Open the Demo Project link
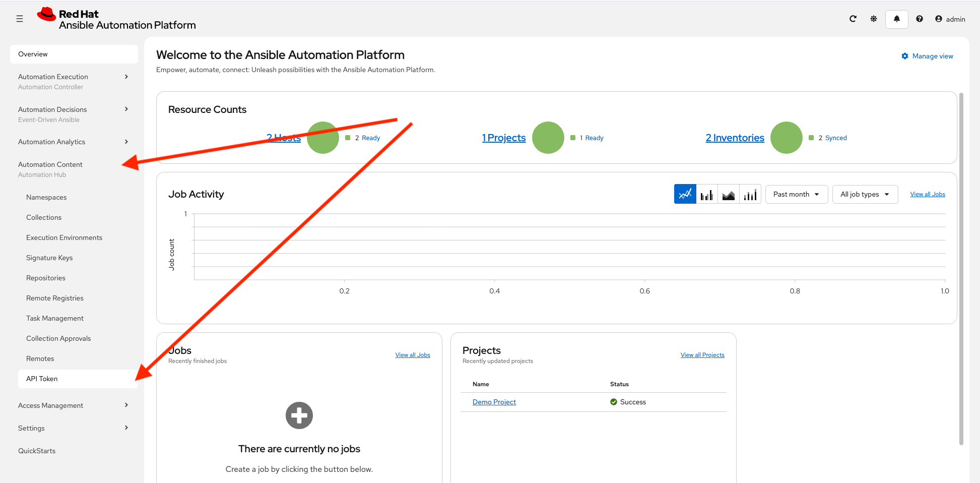 point(494,402)
